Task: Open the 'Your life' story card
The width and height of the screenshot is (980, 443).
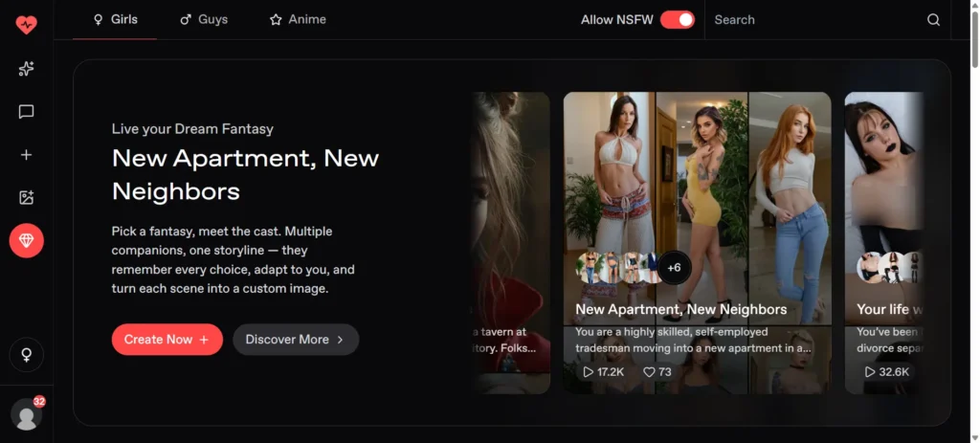Action: [884, 242]
